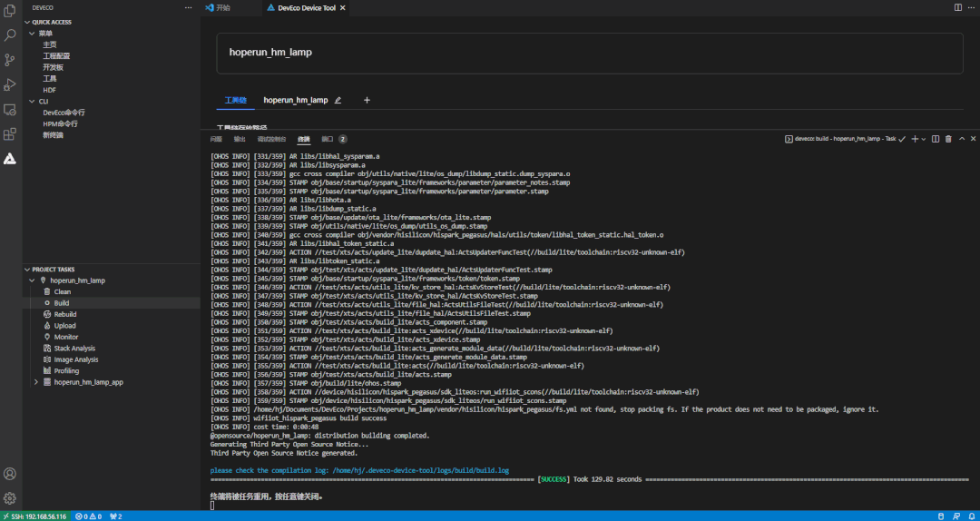Open the Remote Explorer view
The image size is (980, 521).
point(10,110)
